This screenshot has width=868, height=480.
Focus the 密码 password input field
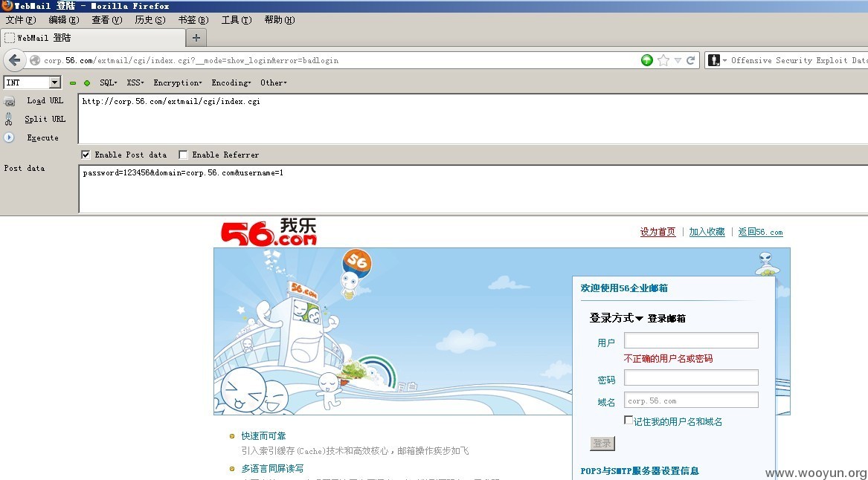click(x=691, y=377)
